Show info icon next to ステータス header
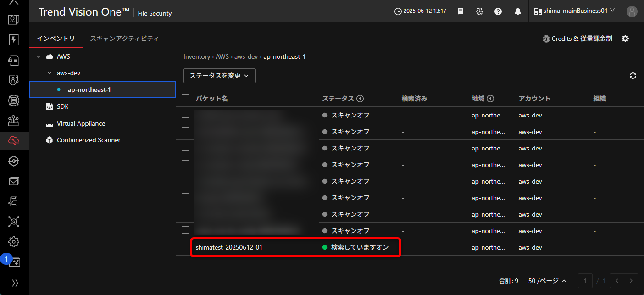The height and width of the screenshot is (295, 644). [360, 99]
